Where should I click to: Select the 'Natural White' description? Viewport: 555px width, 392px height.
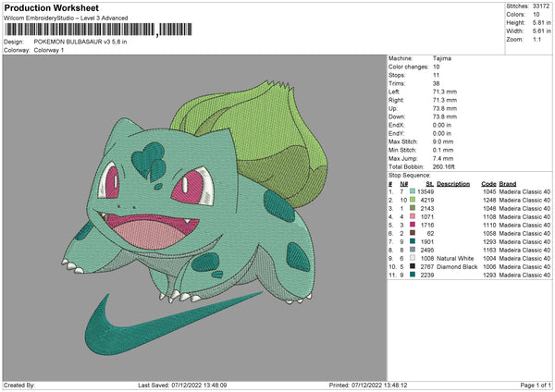(455, 258)
